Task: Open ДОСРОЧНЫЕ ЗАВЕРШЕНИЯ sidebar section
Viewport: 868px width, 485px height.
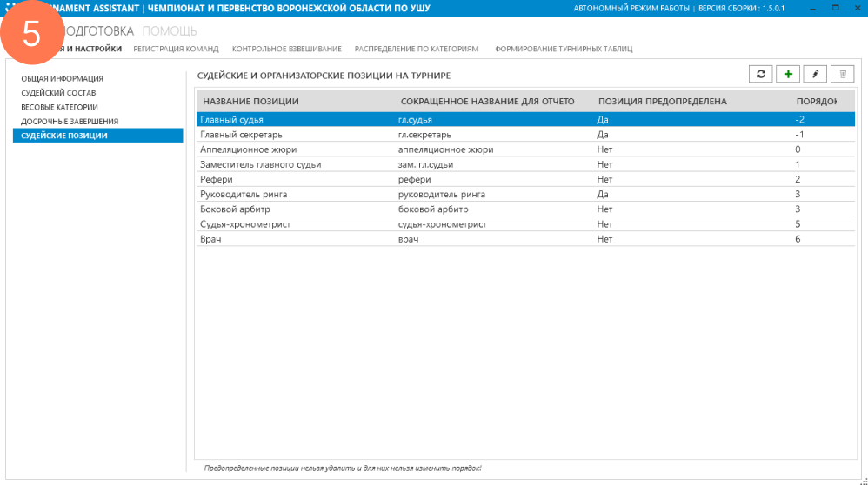Action: point(70,122)
